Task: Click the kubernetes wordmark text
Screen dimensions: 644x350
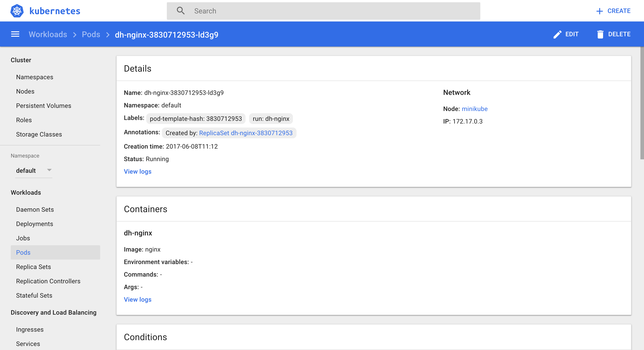Action: click(x=55, y=11)
